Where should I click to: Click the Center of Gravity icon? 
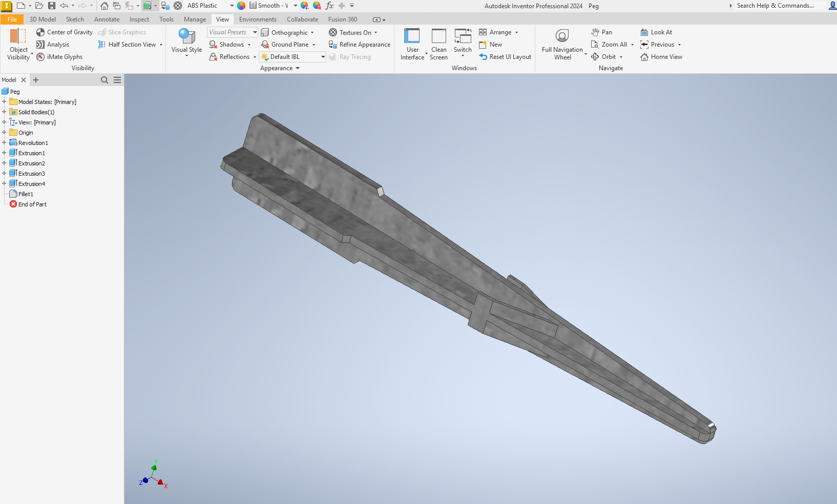[40, 32]
